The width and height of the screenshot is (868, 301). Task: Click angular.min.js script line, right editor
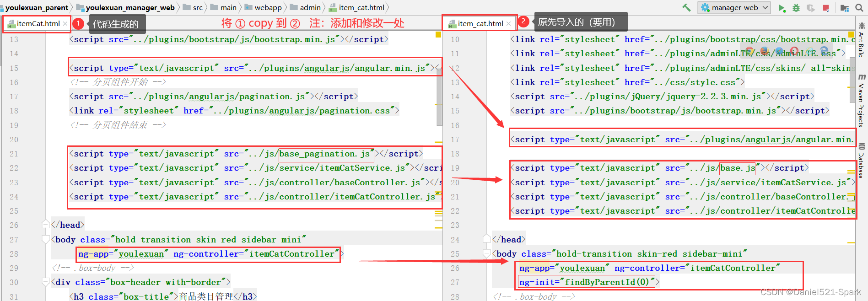pos(682,140)
